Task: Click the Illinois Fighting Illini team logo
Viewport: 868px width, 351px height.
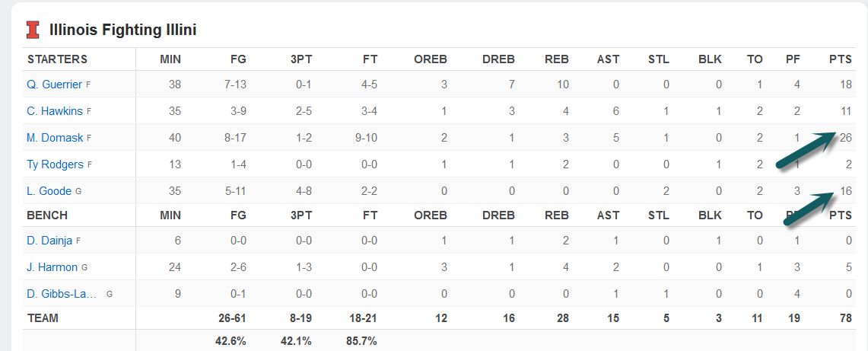Action: click(33, 30)
